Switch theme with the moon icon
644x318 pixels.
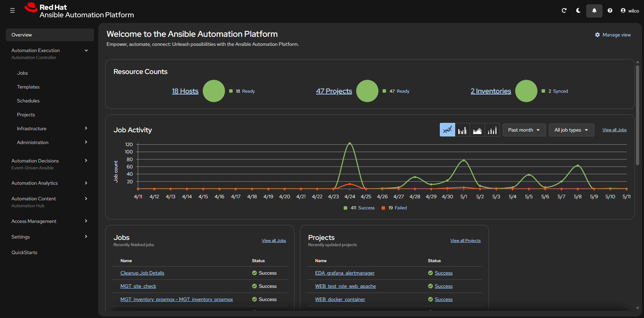click(578, 10)
